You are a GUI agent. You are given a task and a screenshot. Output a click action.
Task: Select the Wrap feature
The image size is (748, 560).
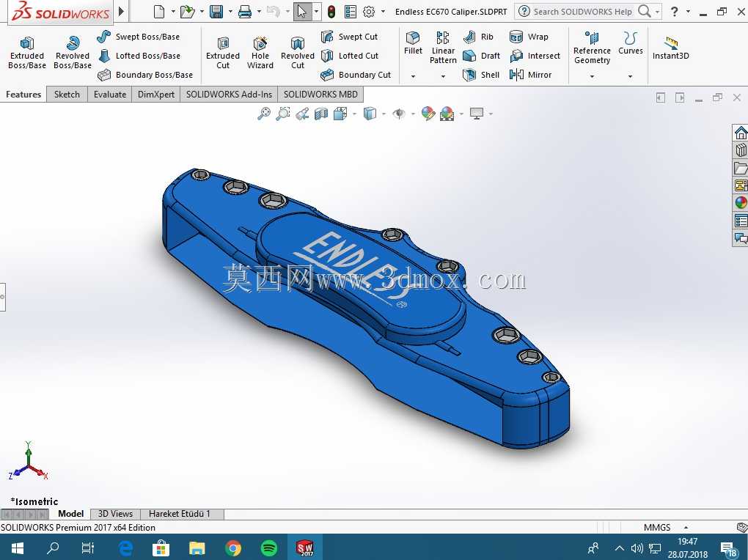(529, 37)
